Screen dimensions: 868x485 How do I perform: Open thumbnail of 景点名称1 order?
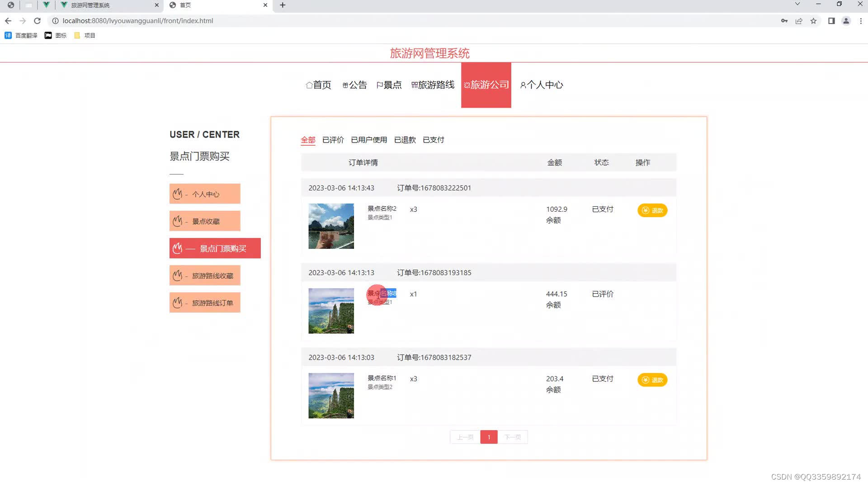click(x=331, y=395)
